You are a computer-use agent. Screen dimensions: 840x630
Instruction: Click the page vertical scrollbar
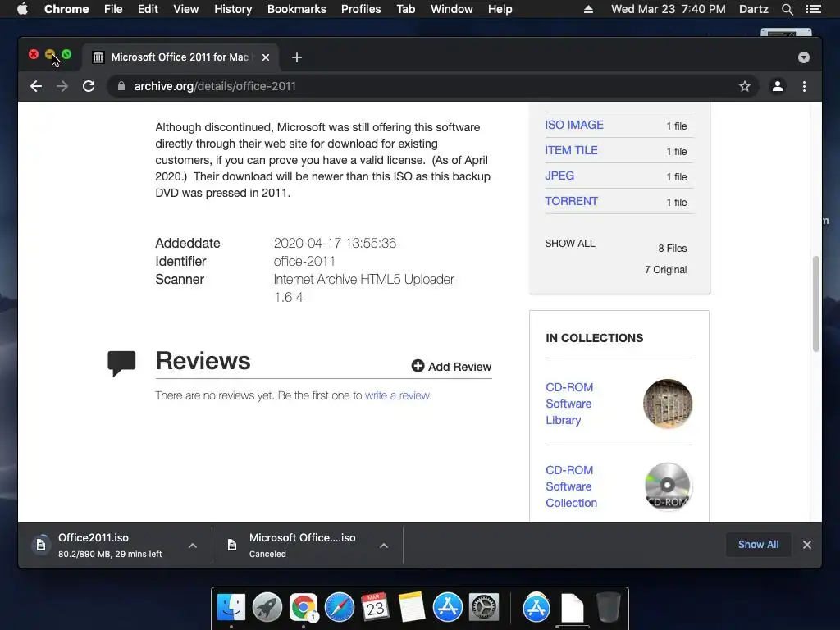click(816, 304)
